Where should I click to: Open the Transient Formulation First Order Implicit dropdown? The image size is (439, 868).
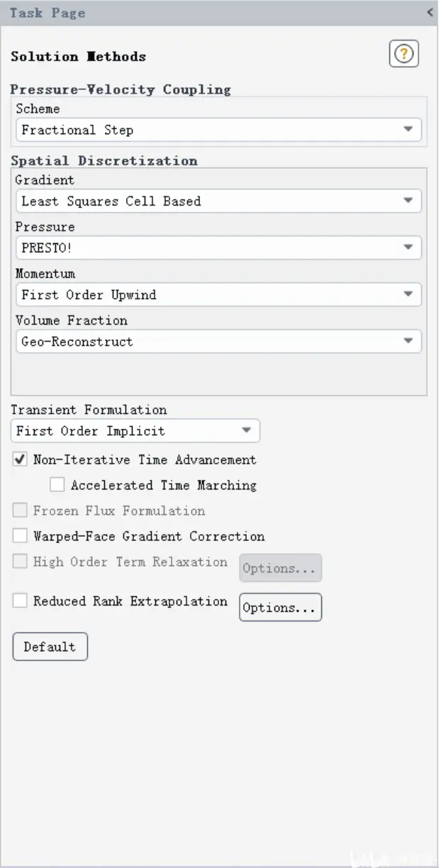coord(135,430)
